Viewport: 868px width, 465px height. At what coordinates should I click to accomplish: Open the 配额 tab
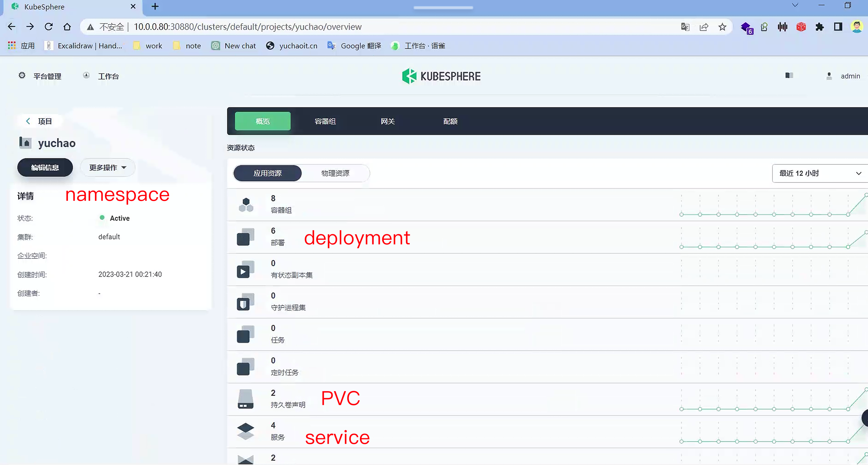pos(450,121)
